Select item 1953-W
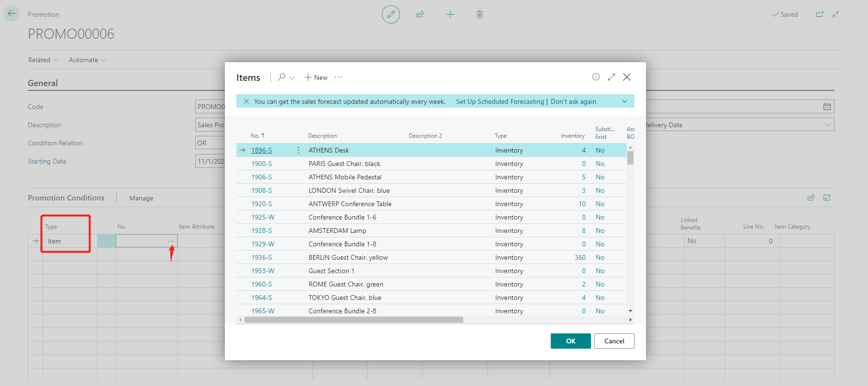 (x=263, y=271)
